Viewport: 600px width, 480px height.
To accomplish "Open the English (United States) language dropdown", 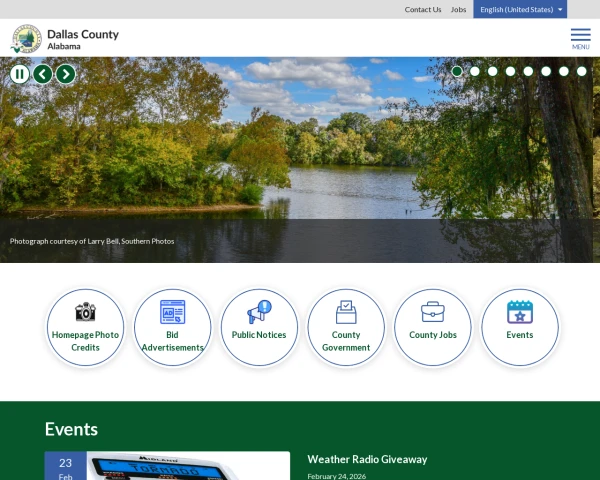I will tap(520, 9).
